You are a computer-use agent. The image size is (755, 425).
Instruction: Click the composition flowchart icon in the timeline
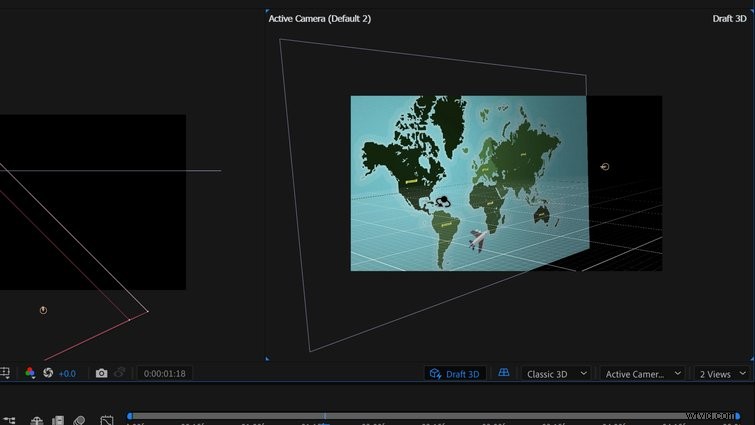point(9,421)
